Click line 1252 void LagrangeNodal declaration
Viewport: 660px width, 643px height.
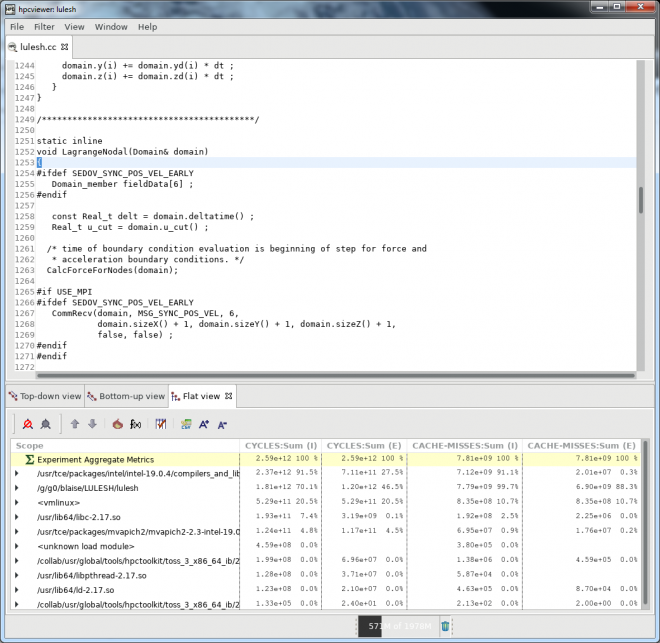tap(122, 151)
